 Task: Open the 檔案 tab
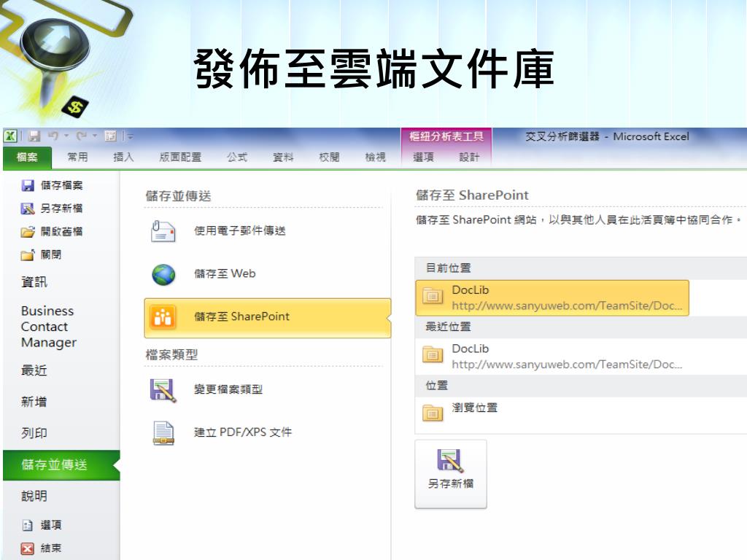click(27, 157)
